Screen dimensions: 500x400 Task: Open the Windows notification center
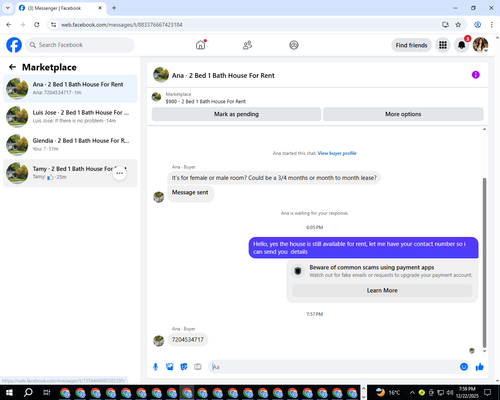pos(488,392)
